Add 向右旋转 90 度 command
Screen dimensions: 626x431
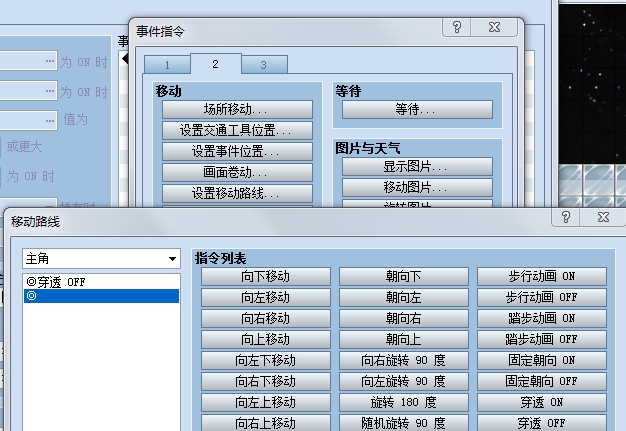click(x=404, y=360)
